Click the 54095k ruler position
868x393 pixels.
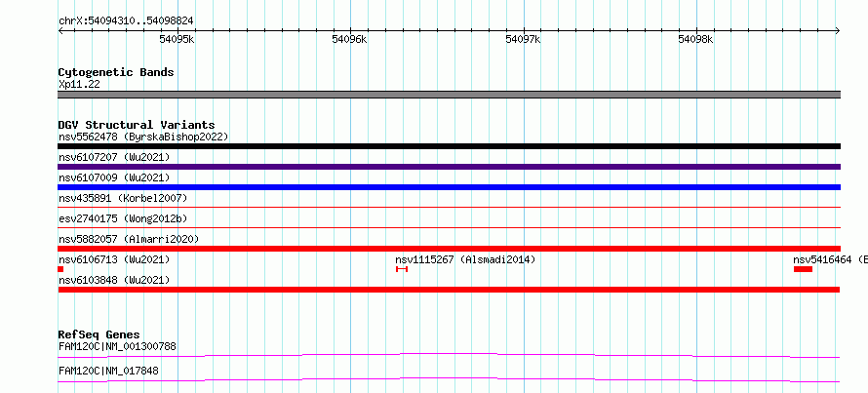(178, 39)
